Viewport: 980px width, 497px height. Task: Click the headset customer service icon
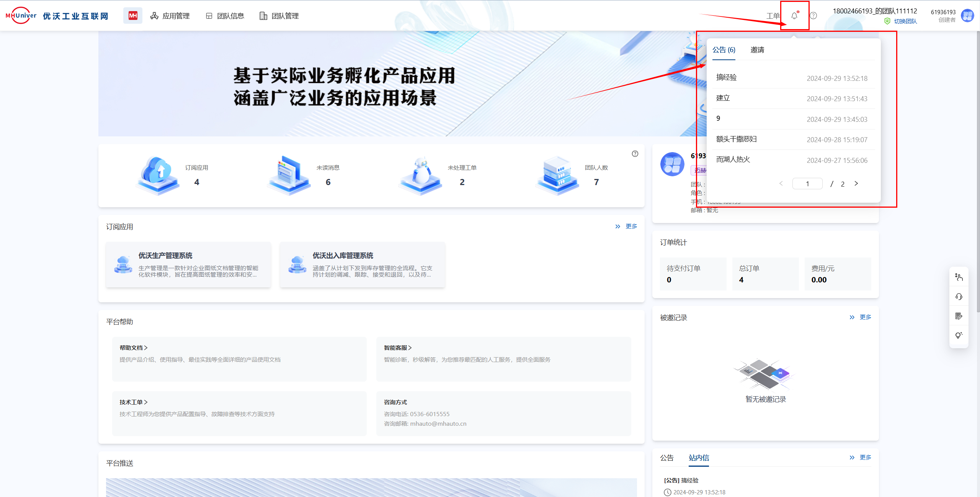point(959,297)
